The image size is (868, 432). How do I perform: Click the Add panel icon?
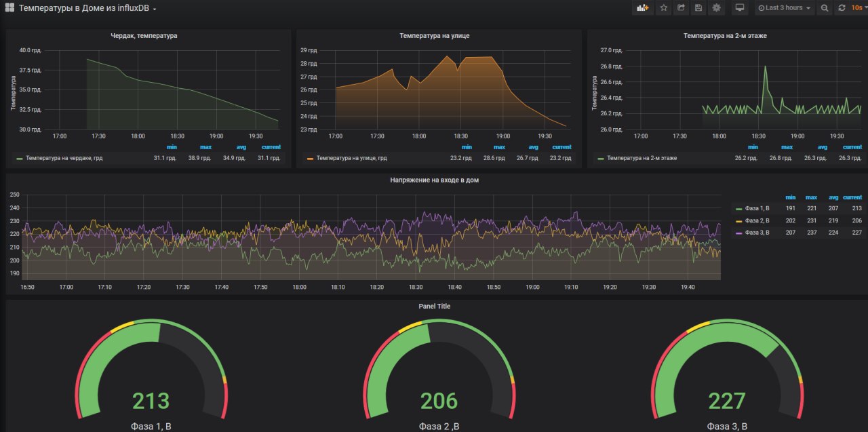pos(642,8)
